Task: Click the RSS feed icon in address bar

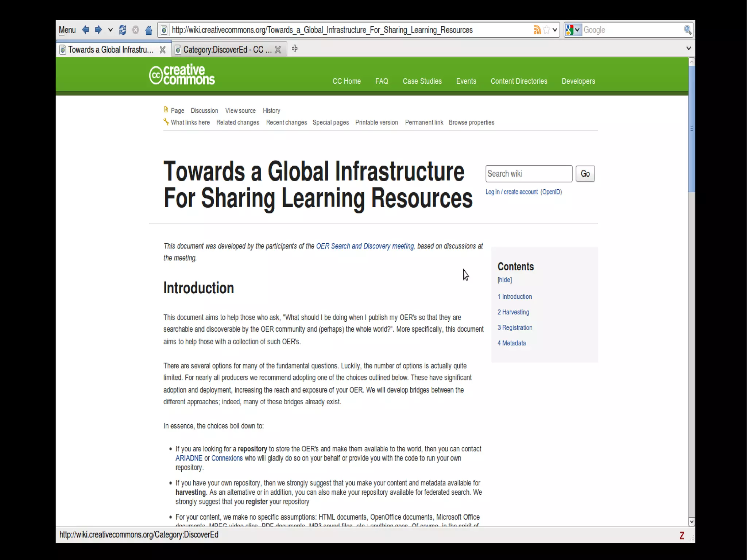Action: (537, 30)
